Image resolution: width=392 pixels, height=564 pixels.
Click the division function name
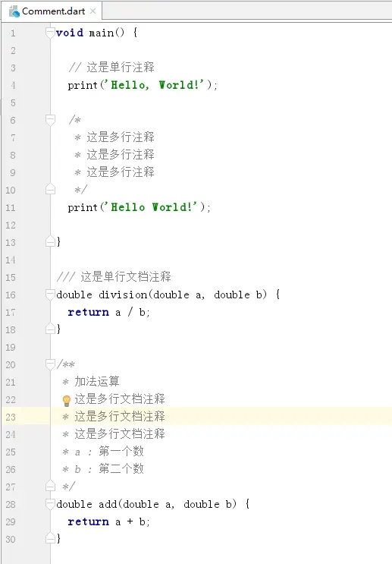(x=123, y=295)
